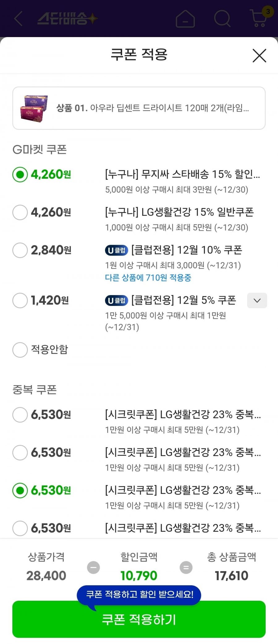Tap the 쿠폰 적용하고 할인 받으세요 tooltip
The height and width of the screenshot is (644, 278).
click(139, 594)
